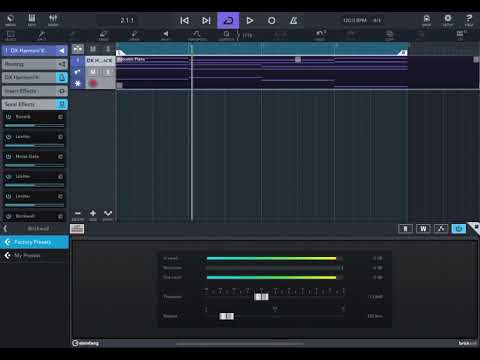Select the left locator flag in ruler

[x=120, y=52]
